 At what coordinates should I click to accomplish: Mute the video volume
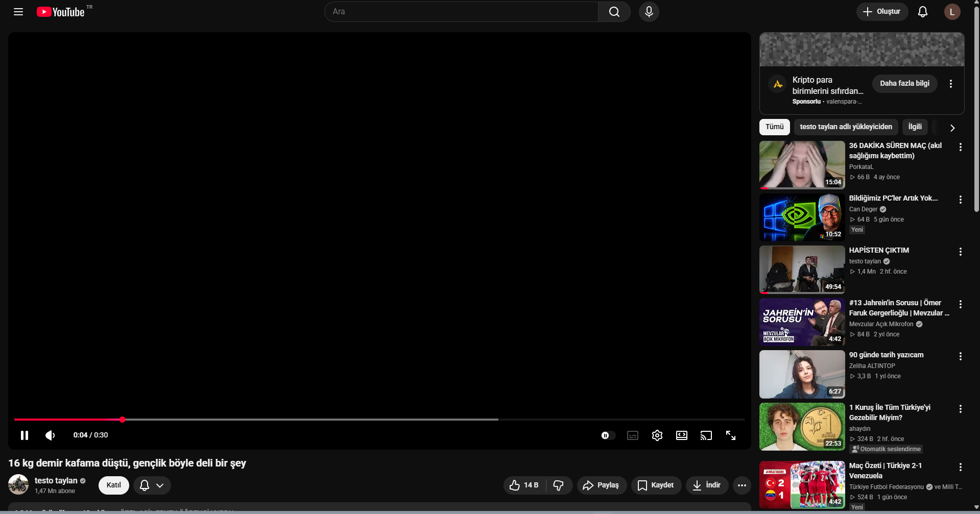pos(50,435)
